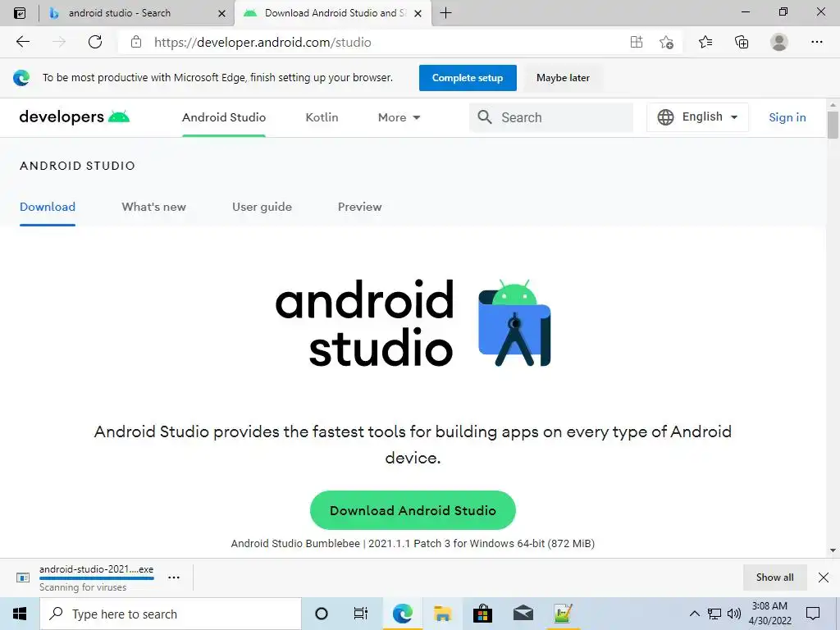Image resolution: width=840 pixels, height=630 pixels.
Task: Click the network icon in system tray
Action: pos(714,614)
